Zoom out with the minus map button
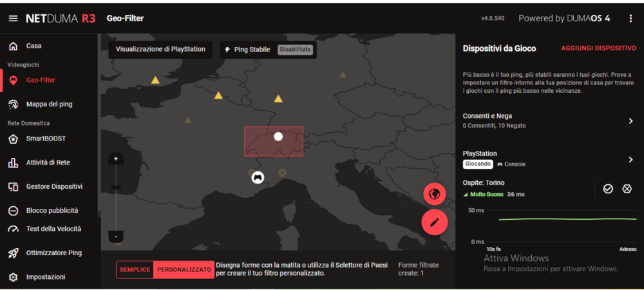The height and width of the screenshot is (290, 644). pyautogui.click(x=116, y=237)
